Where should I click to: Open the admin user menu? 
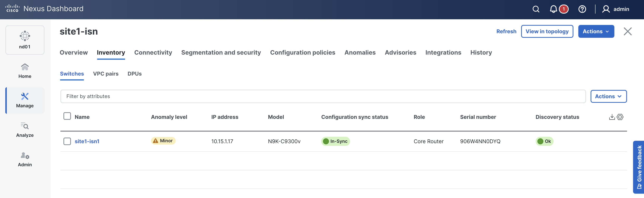coord(615,9)
